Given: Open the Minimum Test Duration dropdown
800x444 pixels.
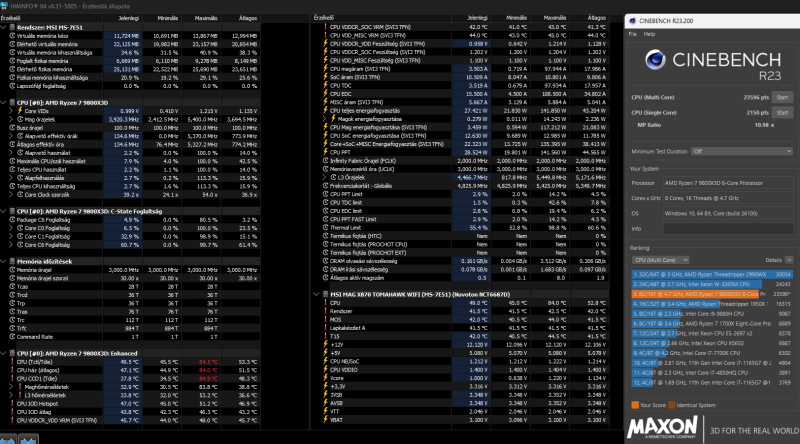Looking at the screenshot, I should click(x=742, y=152).
